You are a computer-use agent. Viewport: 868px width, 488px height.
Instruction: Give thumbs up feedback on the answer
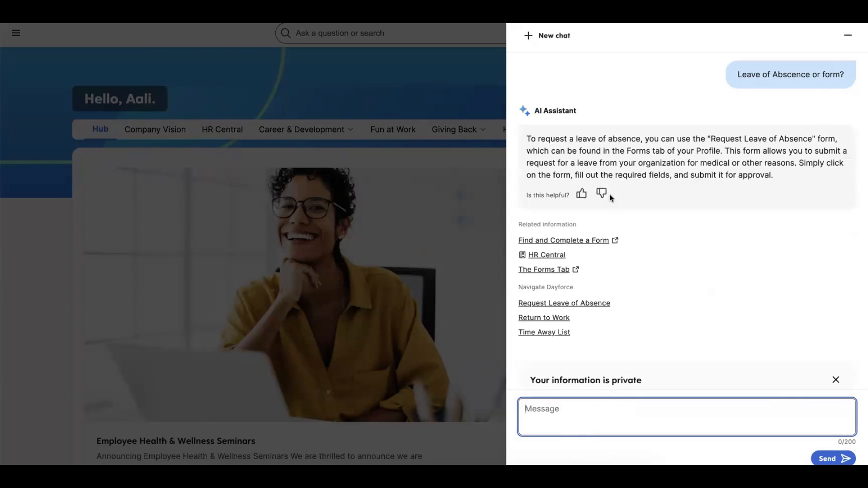click(581, 194)
